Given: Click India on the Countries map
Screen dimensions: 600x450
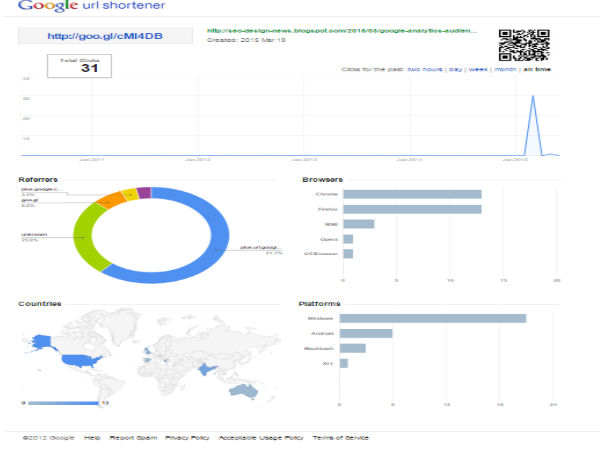Looking at the screenshot, I should tap(205, 369).
